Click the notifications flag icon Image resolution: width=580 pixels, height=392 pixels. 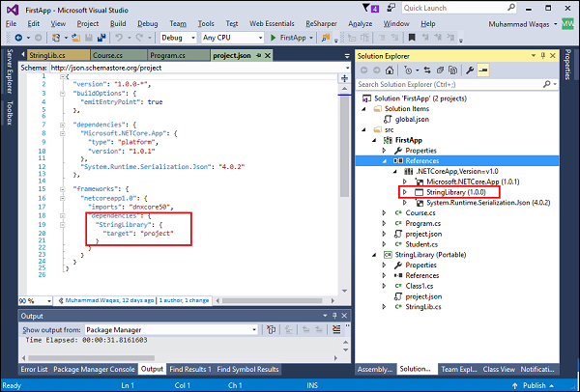coord(370,8)
